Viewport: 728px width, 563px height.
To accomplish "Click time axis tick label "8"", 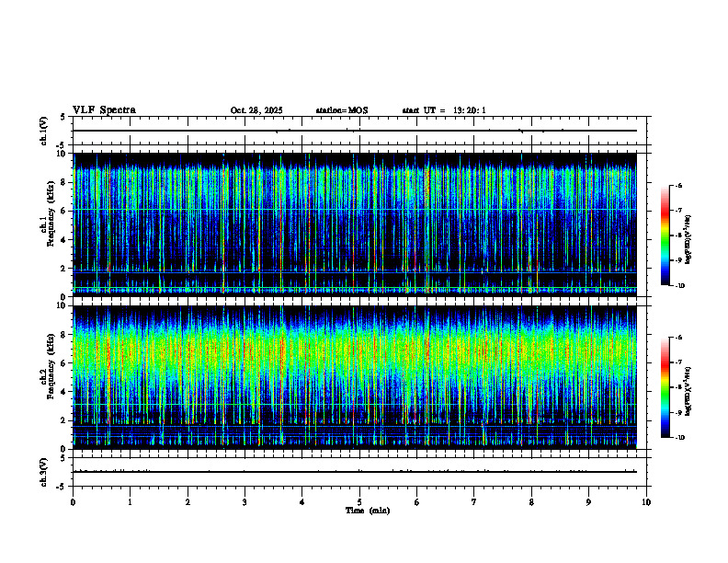I will [x=531, y=502].
